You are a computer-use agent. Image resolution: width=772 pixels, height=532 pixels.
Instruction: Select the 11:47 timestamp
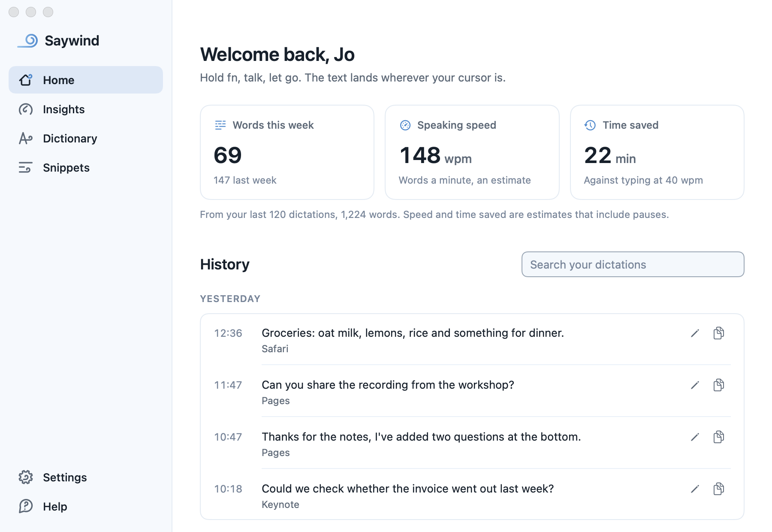(228, 385)
